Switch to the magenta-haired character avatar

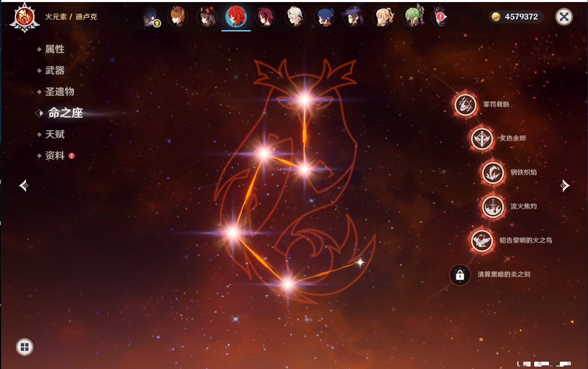(x=265, y=17)
